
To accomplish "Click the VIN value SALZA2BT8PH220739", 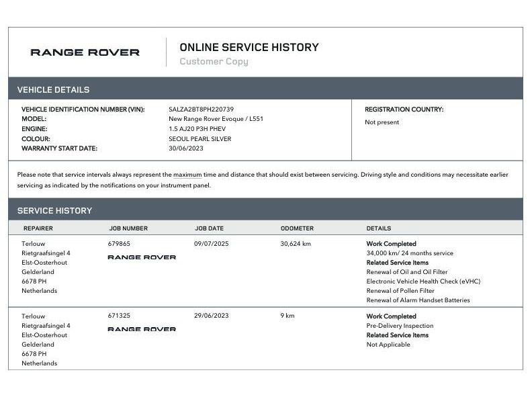I will click(x=202, y=109).
